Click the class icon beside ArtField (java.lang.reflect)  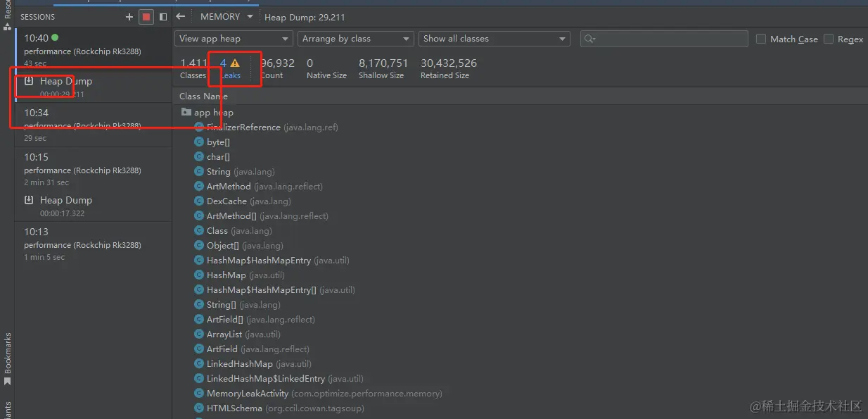200,349
